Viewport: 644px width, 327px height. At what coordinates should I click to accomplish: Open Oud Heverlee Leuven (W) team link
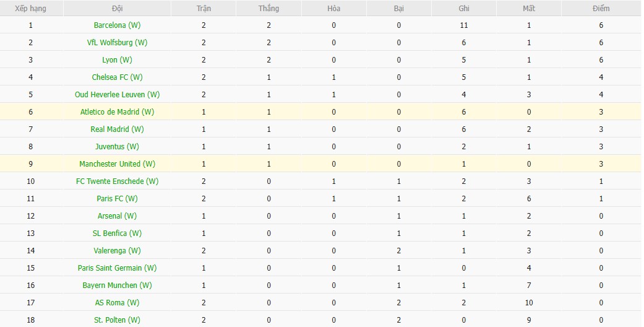[x=117, y=95]
